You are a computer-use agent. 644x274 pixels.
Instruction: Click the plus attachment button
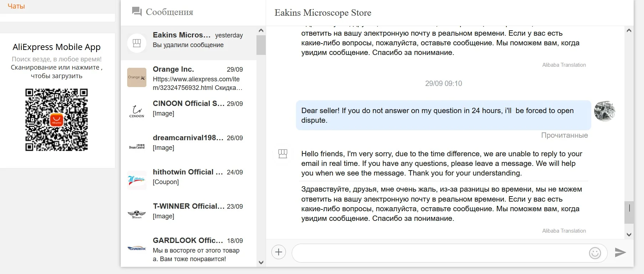pyautogui.click(x=279, y=253)
